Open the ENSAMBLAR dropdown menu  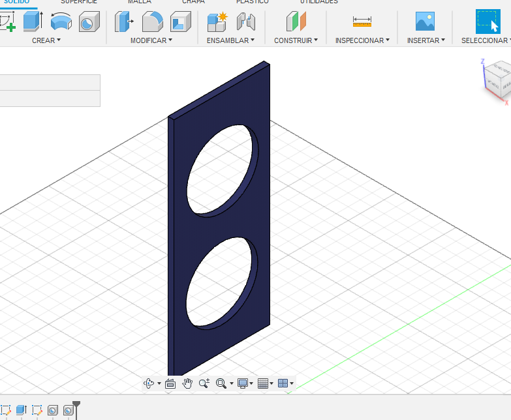[x=230, y=40]
